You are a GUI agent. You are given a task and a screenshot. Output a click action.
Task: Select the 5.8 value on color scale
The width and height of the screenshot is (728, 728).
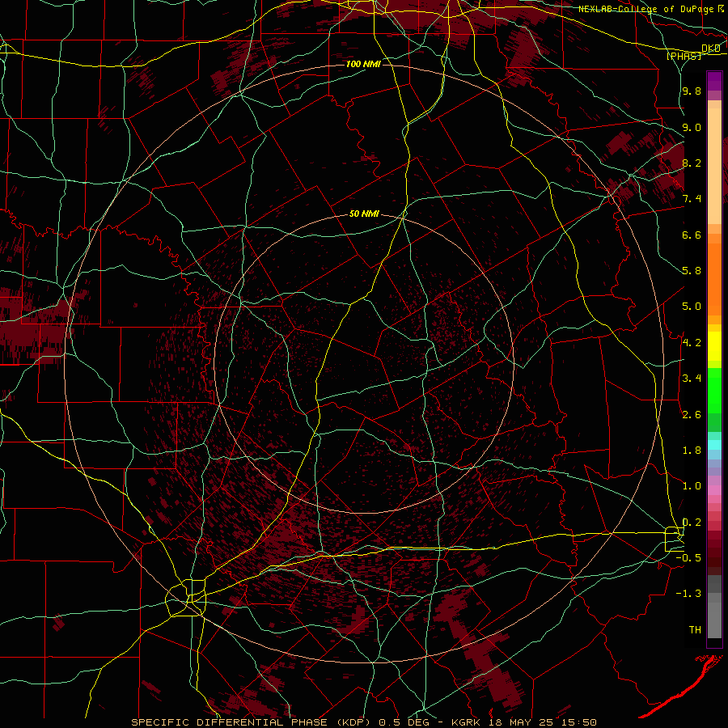(692, 271)
